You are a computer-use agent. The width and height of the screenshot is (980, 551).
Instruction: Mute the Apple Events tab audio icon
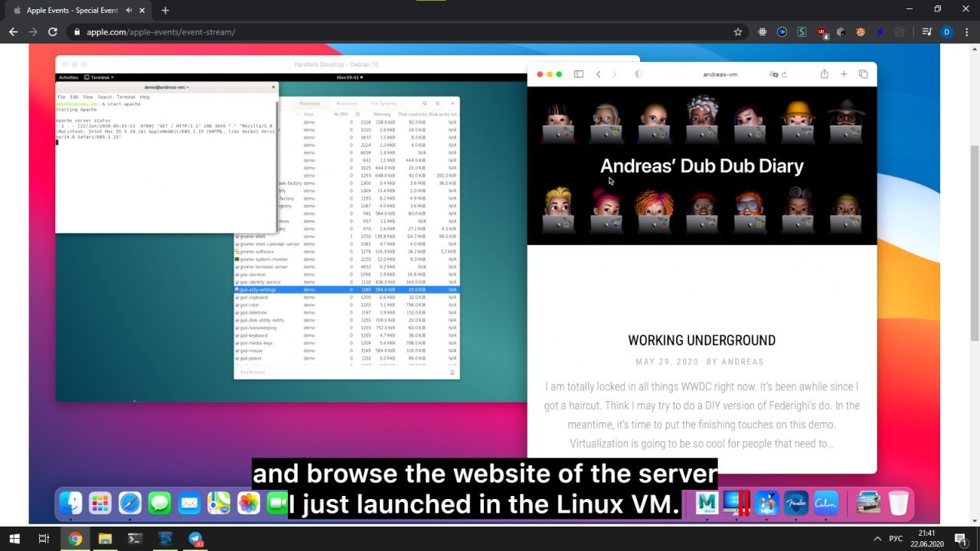129,11
